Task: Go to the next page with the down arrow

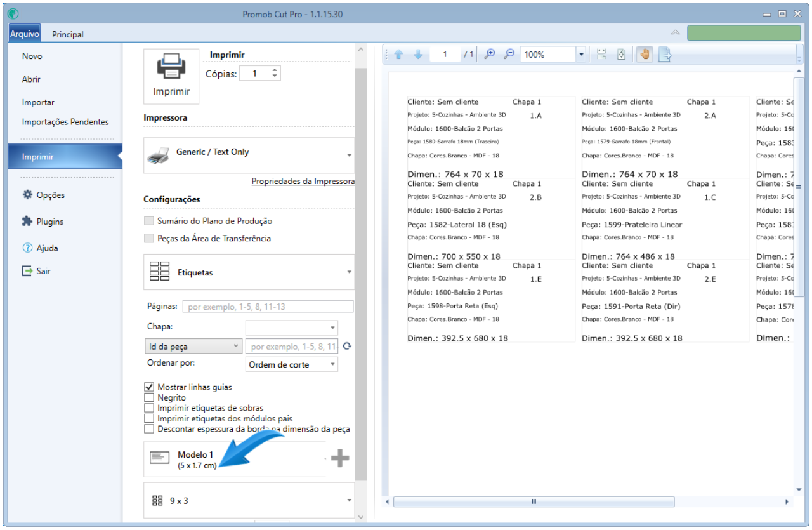Action: point(418,55)
